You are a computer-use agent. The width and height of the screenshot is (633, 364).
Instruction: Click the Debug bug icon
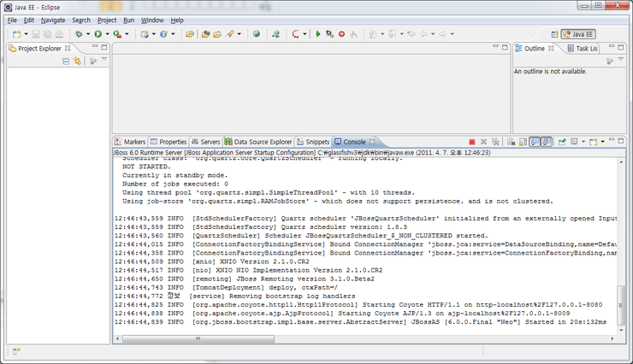(x=79, y=34)
